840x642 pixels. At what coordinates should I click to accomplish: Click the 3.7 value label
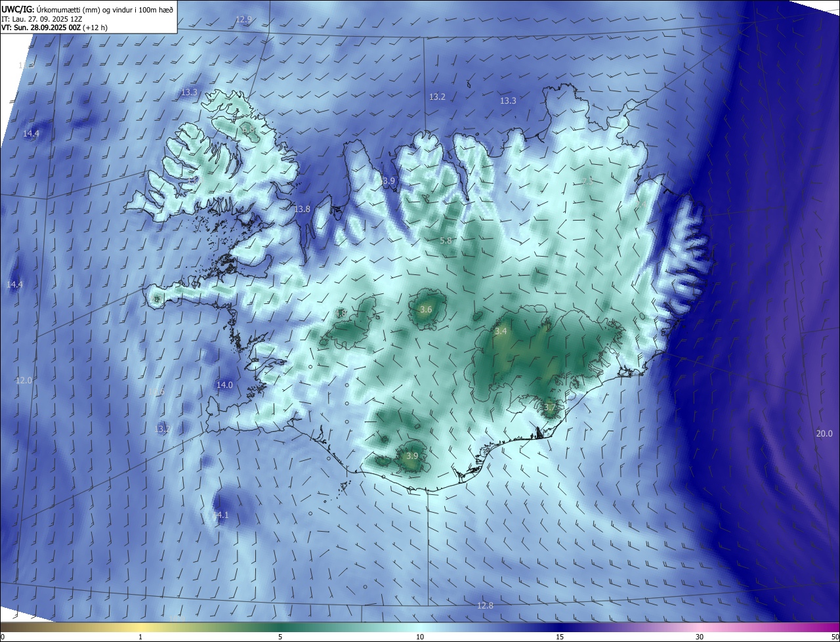(x=550, y=408)
